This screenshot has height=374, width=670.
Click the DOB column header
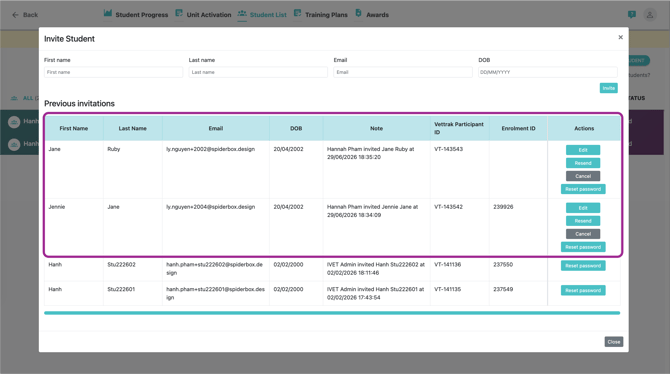tap(296, 128)
